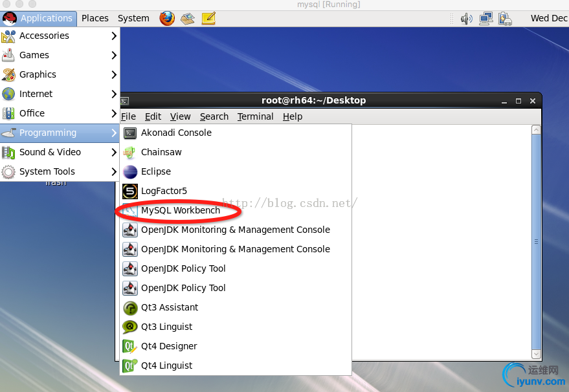
Task: Open first OpenJDK Monitoring & Management Console
Action: pyautogui.click(x=236, y=230)
